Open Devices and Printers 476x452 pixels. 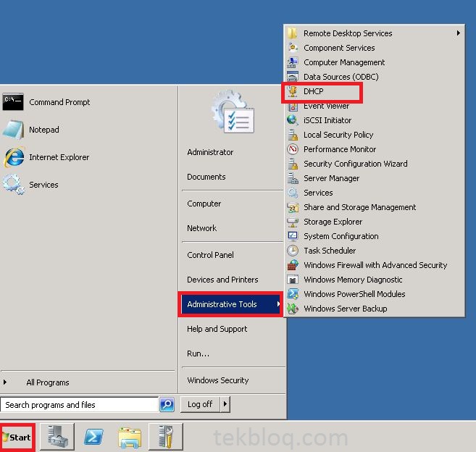pos(222,280)
